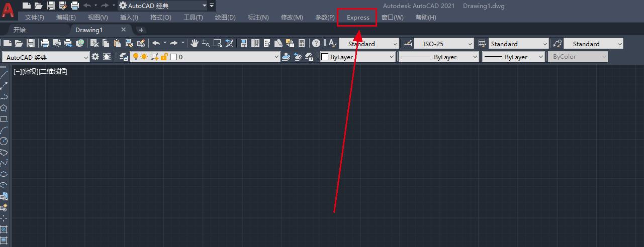Open the Layer Properties Manager icon

124,57
